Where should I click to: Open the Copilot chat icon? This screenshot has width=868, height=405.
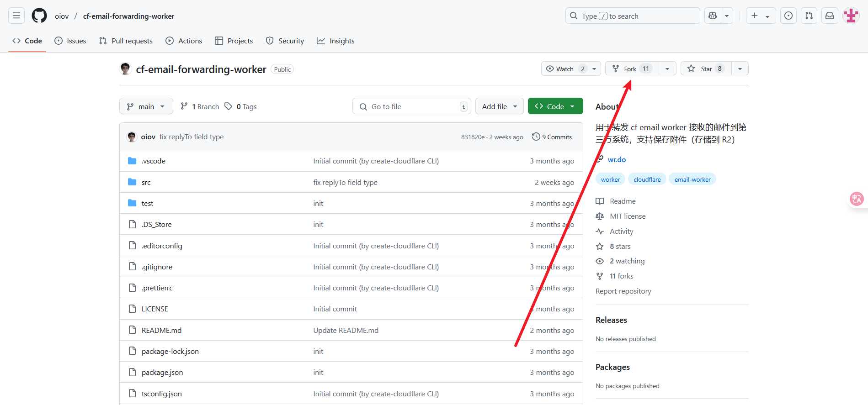coord(713,16)
